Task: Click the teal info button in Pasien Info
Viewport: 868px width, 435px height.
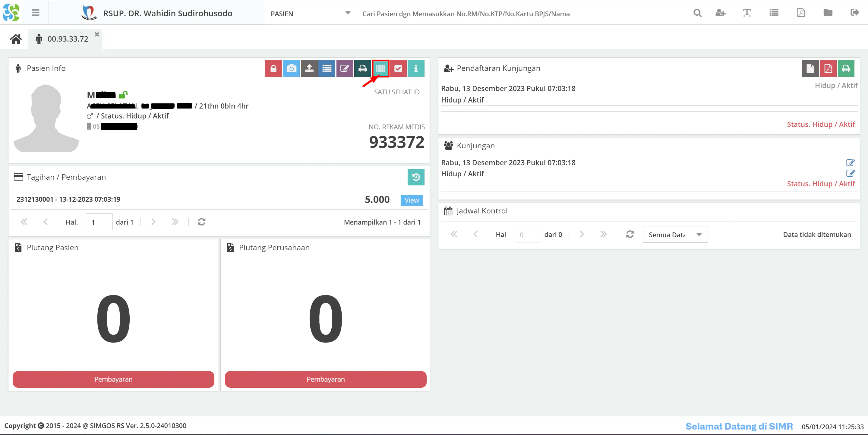Action: click(416, 68)
